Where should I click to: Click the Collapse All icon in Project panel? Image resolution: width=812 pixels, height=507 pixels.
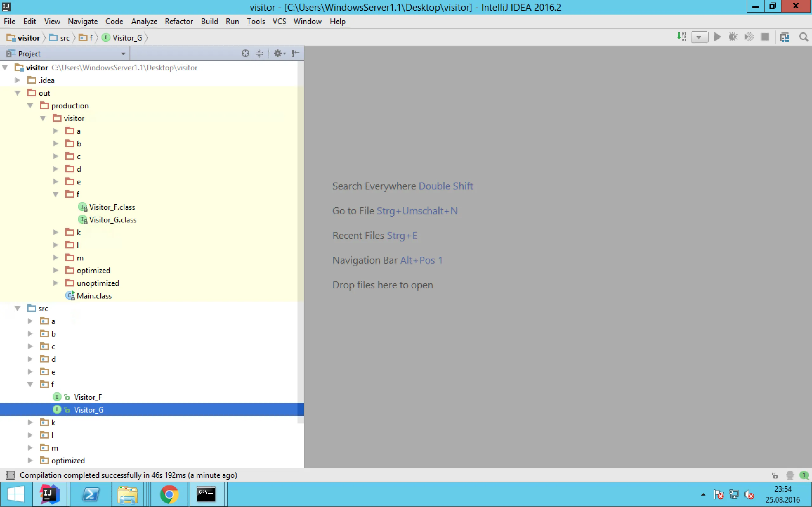pos(259,53)
